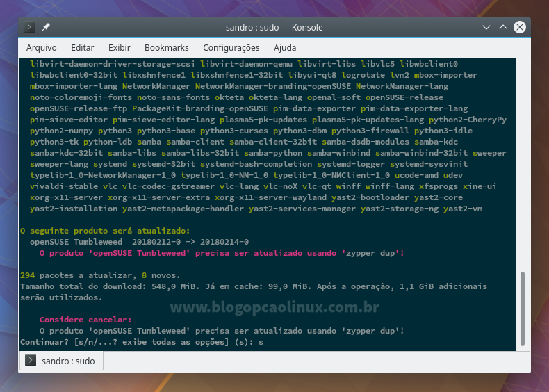The height and width of the screenshot is (392, 549).
Task: Click the 'plasma5-pk-updates-lang' package name
Action: point(368,120)
